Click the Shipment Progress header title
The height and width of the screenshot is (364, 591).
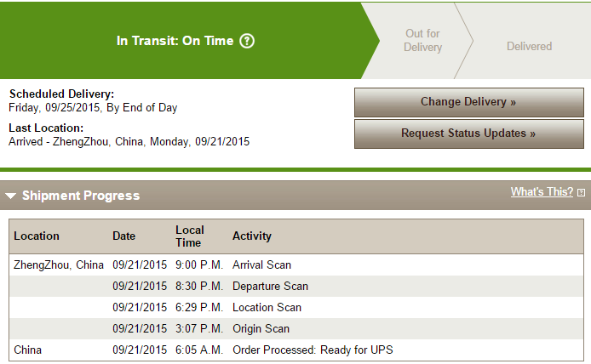pyautogui.click(x=81, y=196)
